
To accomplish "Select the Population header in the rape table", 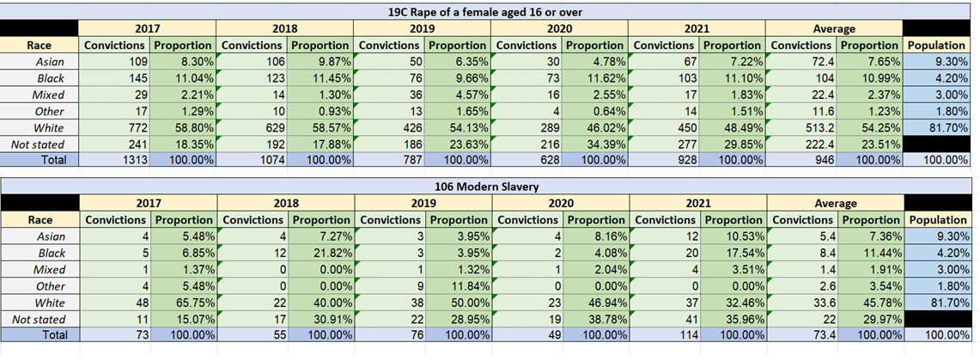I will pyautogui.click(x=936, y=45).
